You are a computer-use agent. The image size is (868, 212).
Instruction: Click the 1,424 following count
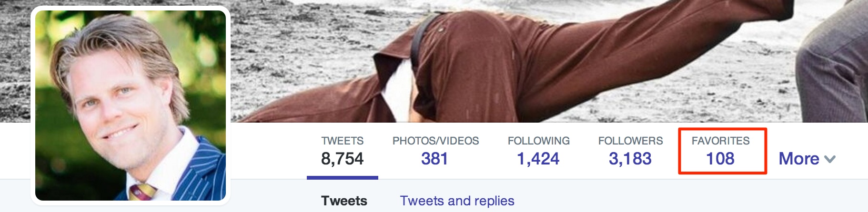coord(538,159)
